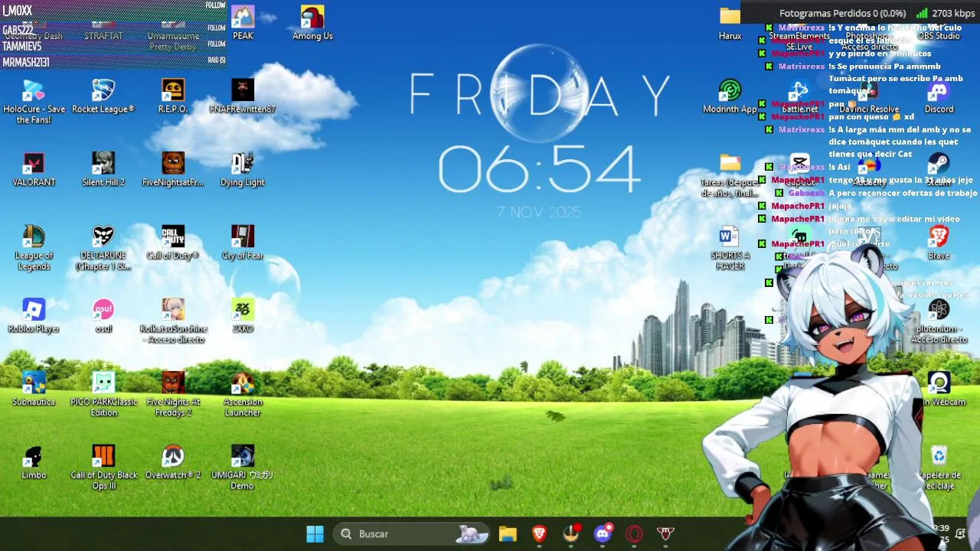
Task: Click the Buscar search box in taskbar
Action: 413,534
